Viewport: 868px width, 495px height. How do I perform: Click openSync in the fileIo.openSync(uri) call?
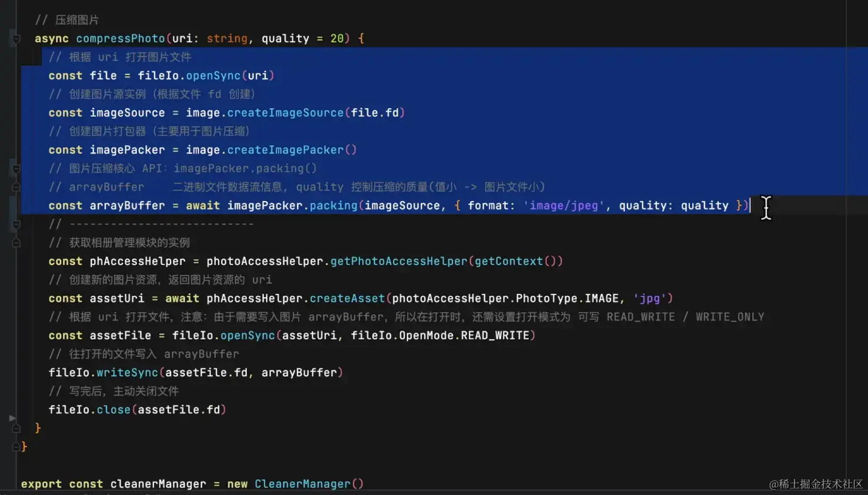pyautogui.click(x=213, y=76)
